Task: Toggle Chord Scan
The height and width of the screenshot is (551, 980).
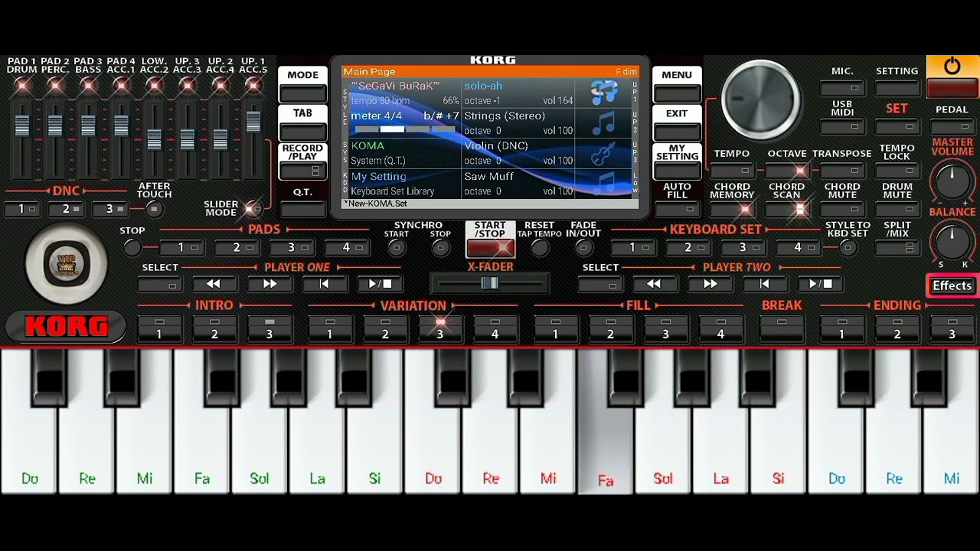Action: coord(787,209)
